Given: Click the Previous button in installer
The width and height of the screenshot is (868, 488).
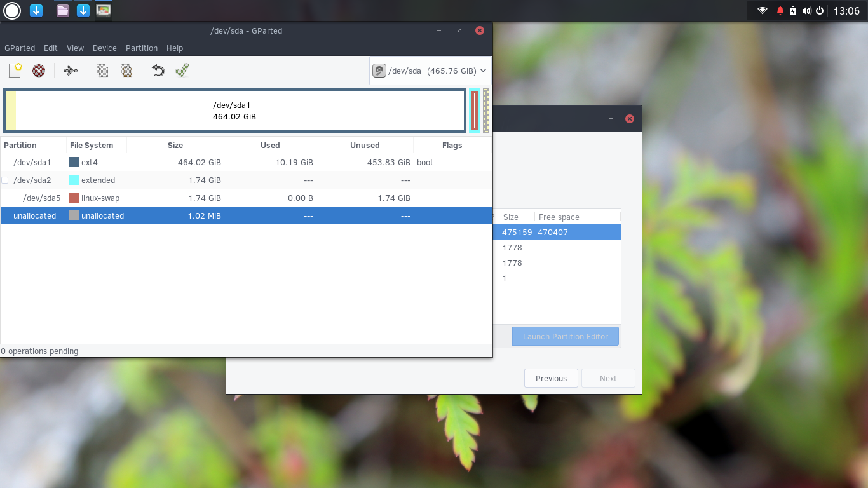Looking at the screenshot, I should click(x=551, y=378).
